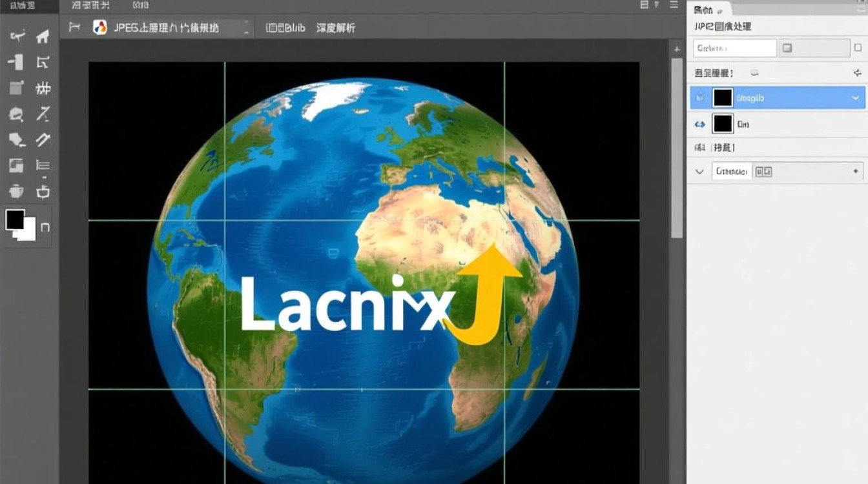Open the JPEG preset dropdown in options bar

tap(246, 28)
